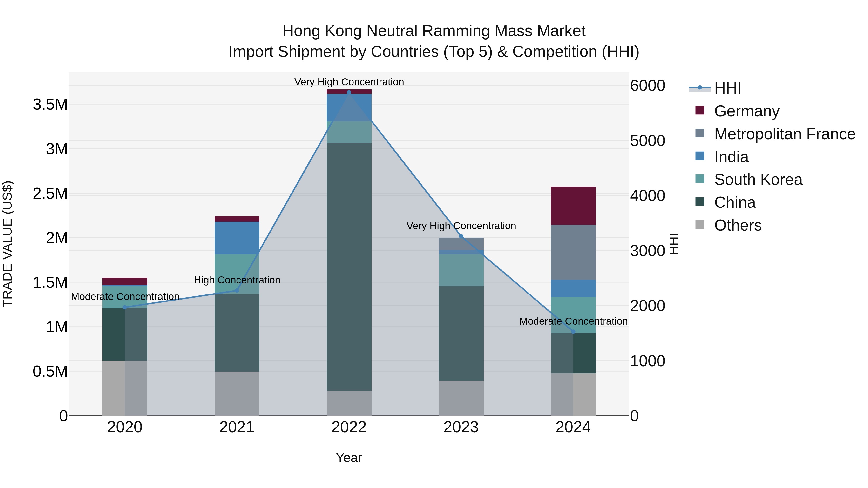
Task: Click the South Korea teal legend swatch
Action: click(x=700, y=179)
